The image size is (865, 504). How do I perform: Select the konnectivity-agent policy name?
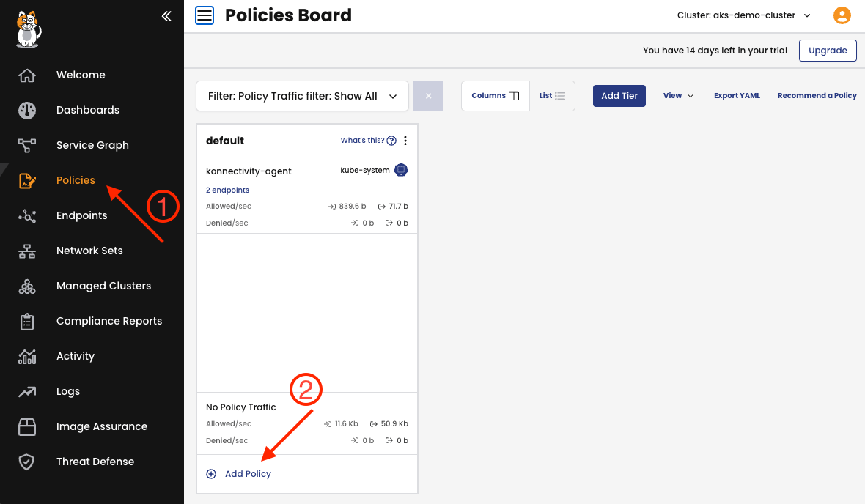tap(249, 171)
